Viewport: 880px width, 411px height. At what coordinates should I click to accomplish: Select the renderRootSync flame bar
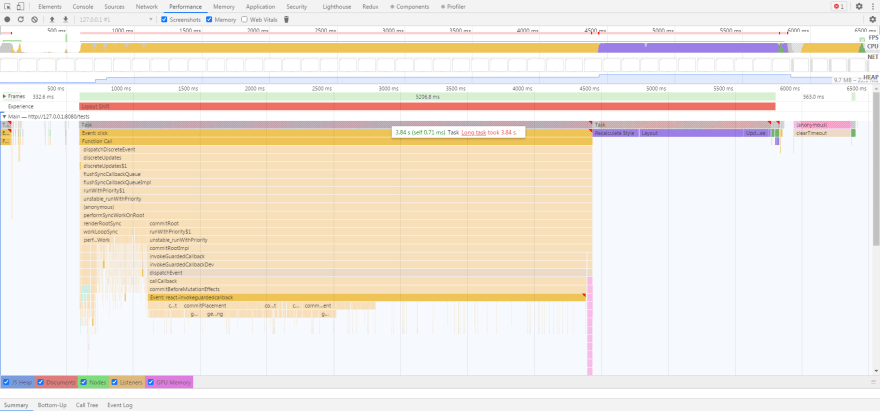113,223
